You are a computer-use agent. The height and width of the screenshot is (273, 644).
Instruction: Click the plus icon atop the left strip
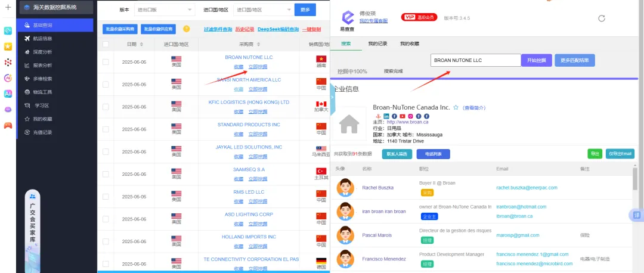[x=8, y=7]
